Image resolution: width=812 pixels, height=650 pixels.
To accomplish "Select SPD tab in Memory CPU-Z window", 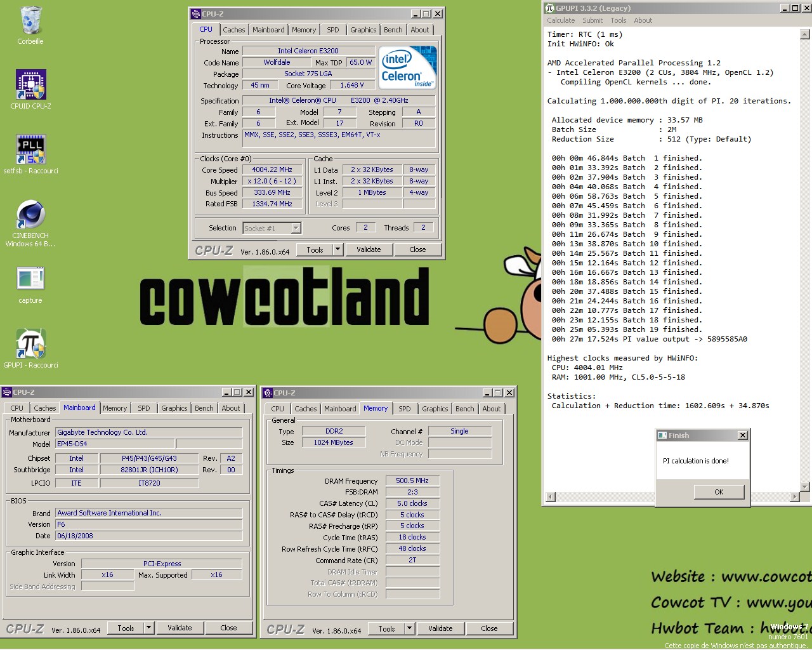I will click(x=405, y=409).
